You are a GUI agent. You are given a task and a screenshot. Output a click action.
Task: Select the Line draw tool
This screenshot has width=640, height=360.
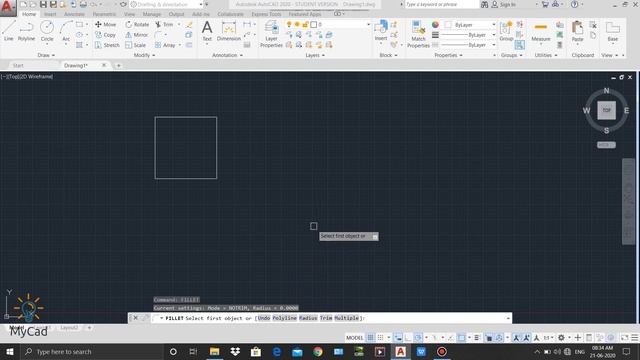pos(9,31)
